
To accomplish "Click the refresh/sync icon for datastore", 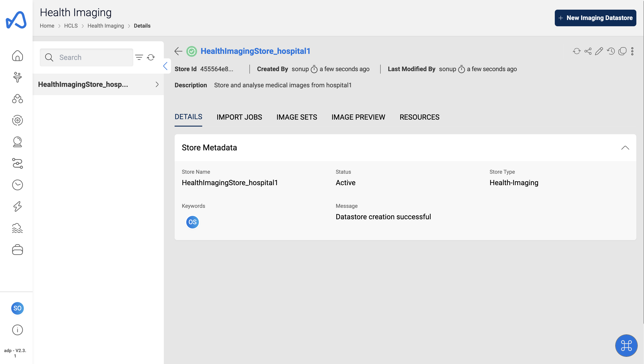I will click(576, 51).
